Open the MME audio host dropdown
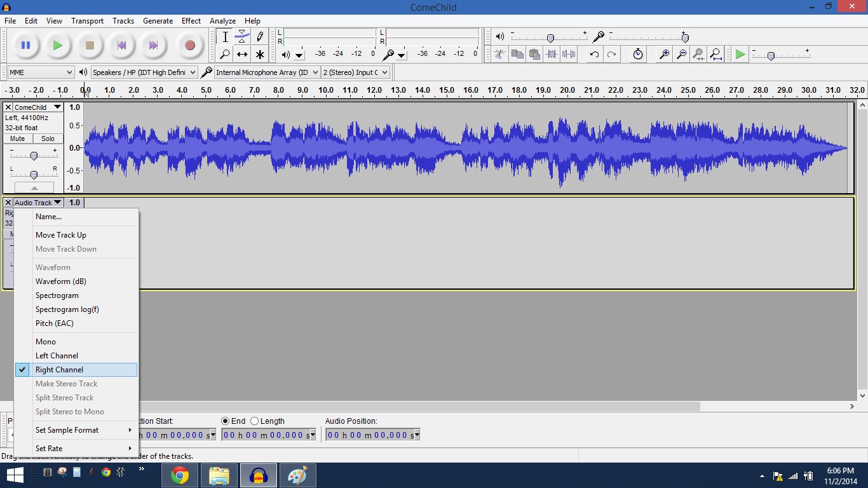868x488 pixels. coord(41,72)
